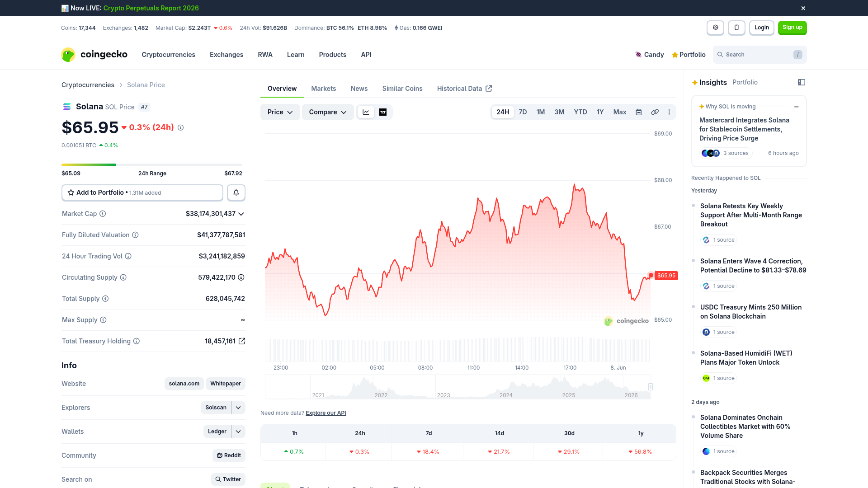Click the Cryptocurrencies breadcrumb link
Screen dimensions: 868x488
point(88,85)
